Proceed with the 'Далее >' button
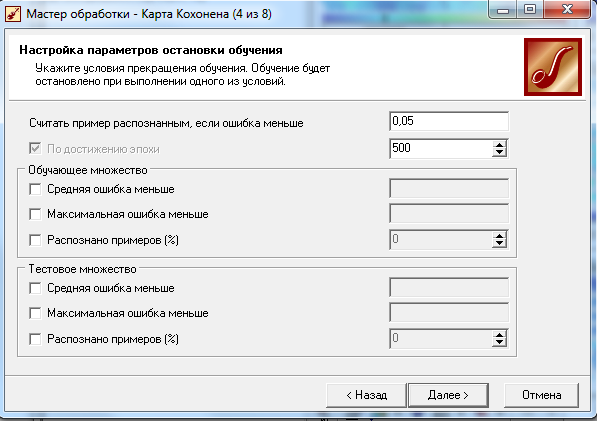 point(448,395)
